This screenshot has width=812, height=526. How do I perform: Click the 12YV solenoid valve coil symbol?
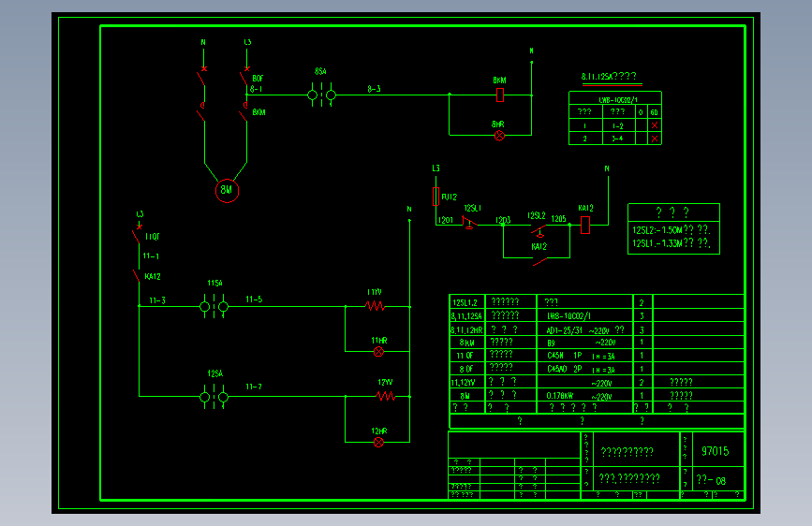tap(385, 396)
